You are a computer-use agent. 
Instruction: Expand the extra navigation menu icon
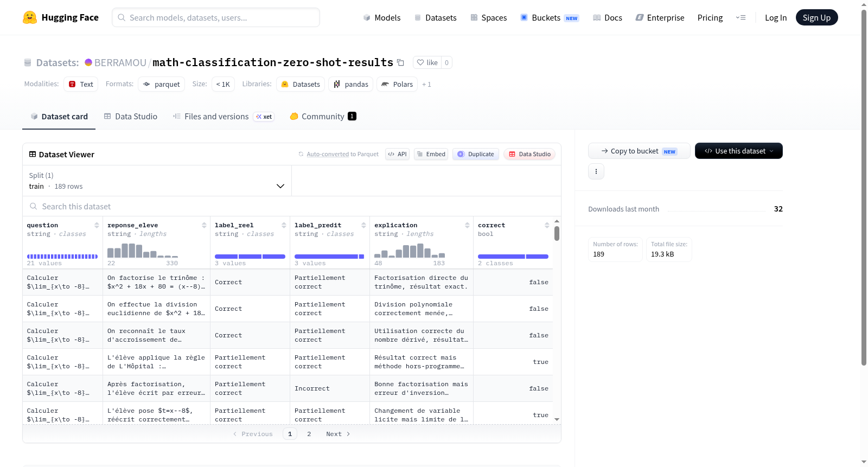741,18
